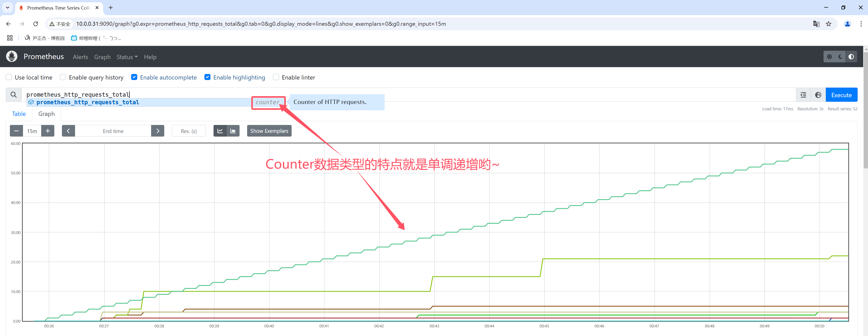This screenshot has height=336, width=868.
Task: Select the unstacked line chart icon
Action: point(220,131)
